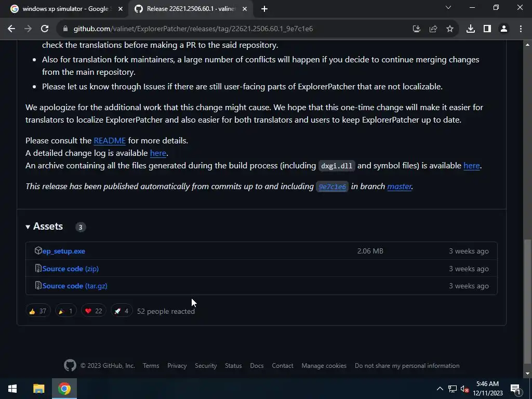Click zip file icon beside Source code (zip)
Viewport: 532px width, 399px height.
pyautogui.click(x=38, y=269)
